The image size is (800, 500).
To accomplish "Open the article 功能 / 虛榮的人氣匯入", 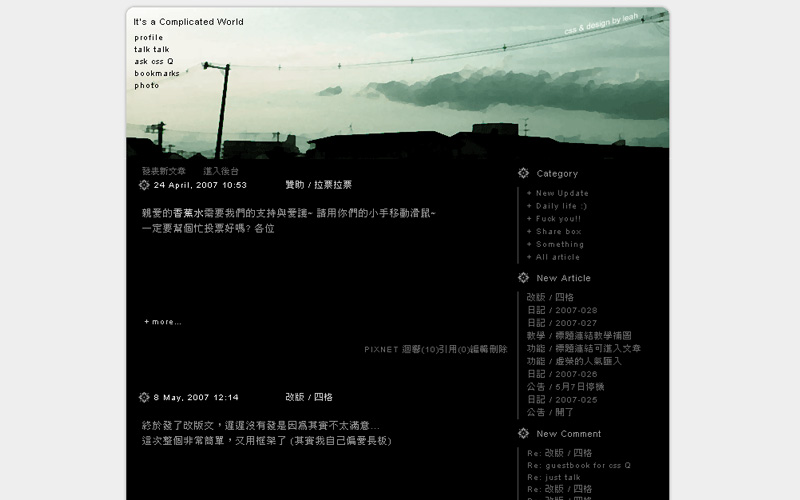I will [x=574, y=361].
